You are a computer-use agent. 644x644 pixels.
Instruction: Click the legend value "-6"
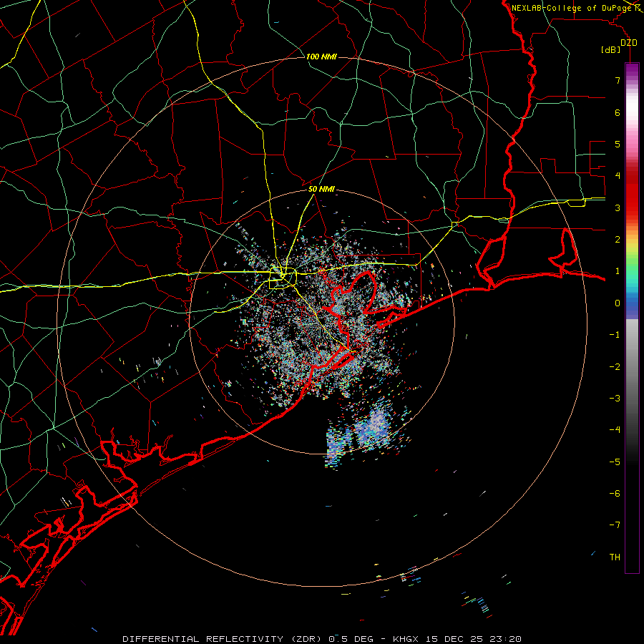[615, 494]
